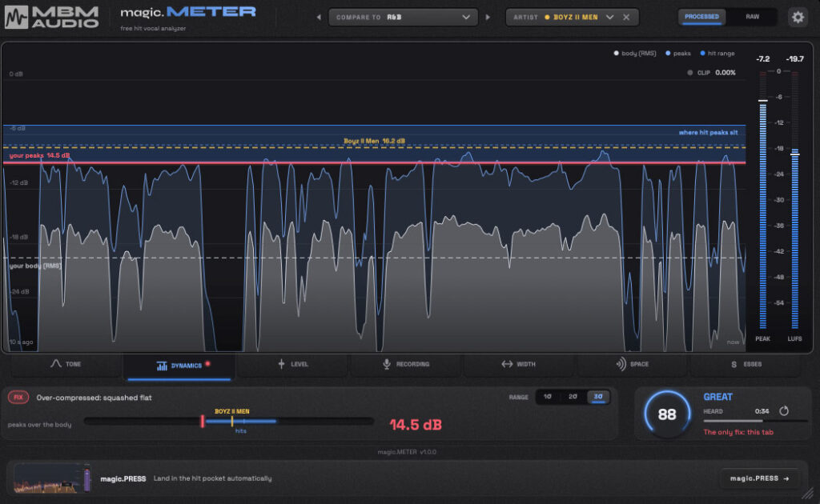Click the PEAK level meter
The width and height of the screenshot is (820, 504).
(762, 199)
